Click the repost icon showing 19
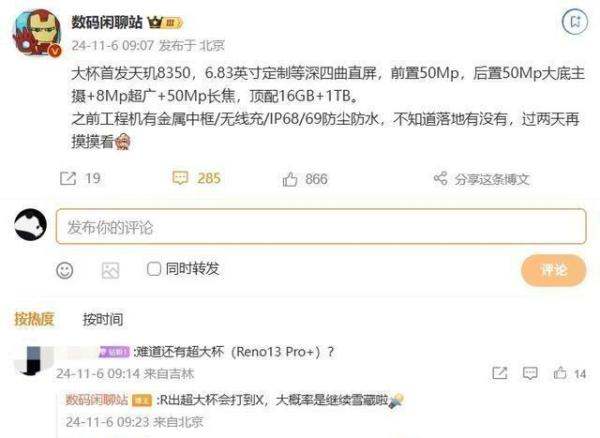The image size is (600, 438). point(68,179)
